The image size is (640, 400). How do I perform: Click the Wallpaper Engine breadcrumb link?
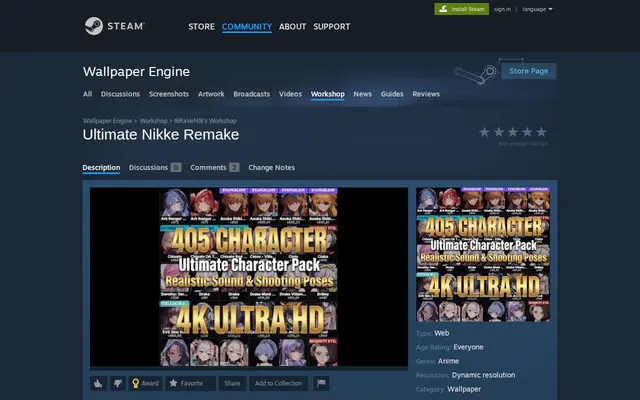(107, 121)
